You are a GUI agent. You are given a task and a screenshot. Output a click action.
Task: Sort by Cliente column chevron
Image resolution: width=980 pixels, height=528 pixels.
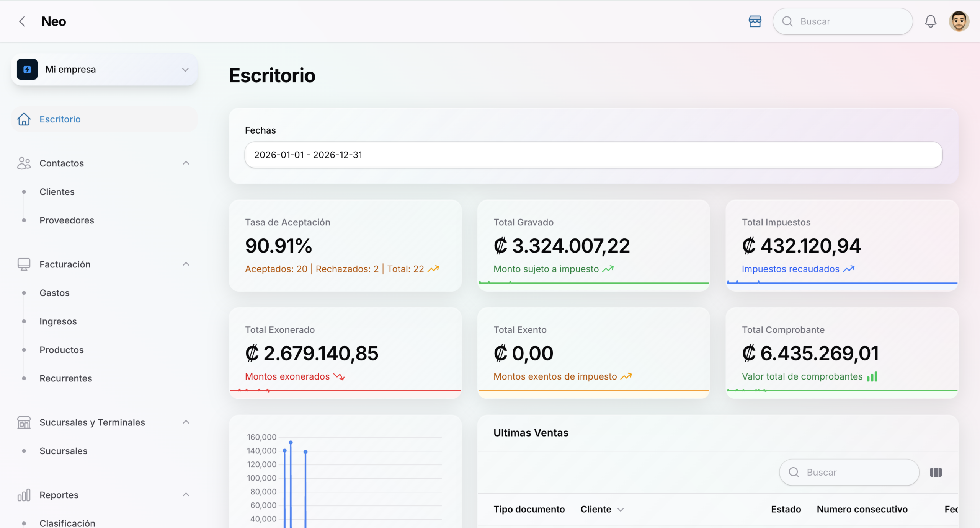pos(621,510)
